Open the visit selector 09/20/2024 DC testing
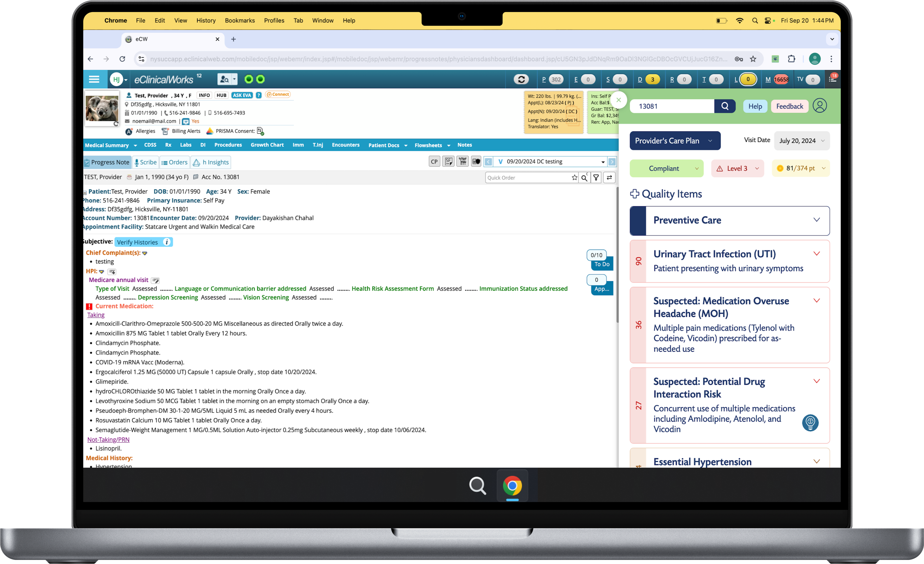 point(550,162)
